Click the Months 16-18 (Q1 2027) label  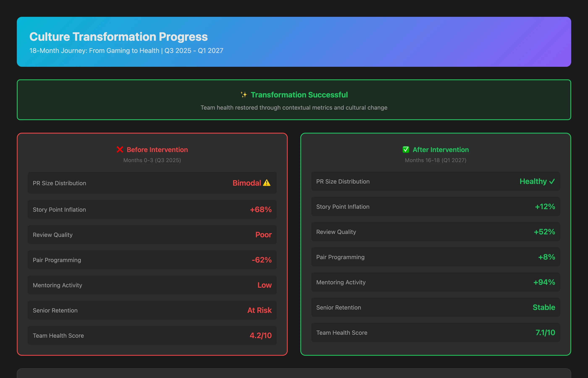(x=436, y=160)
